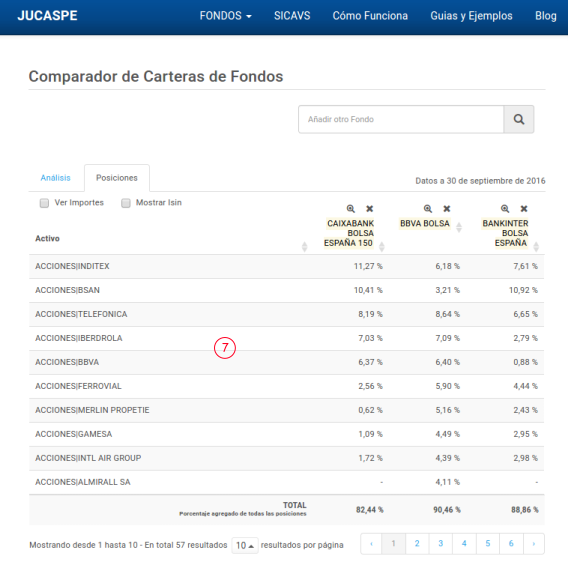This screenshot has width=568, height=565.
Task: Click the 8,64 % Telefonica BBVA value
Action: 447,314
